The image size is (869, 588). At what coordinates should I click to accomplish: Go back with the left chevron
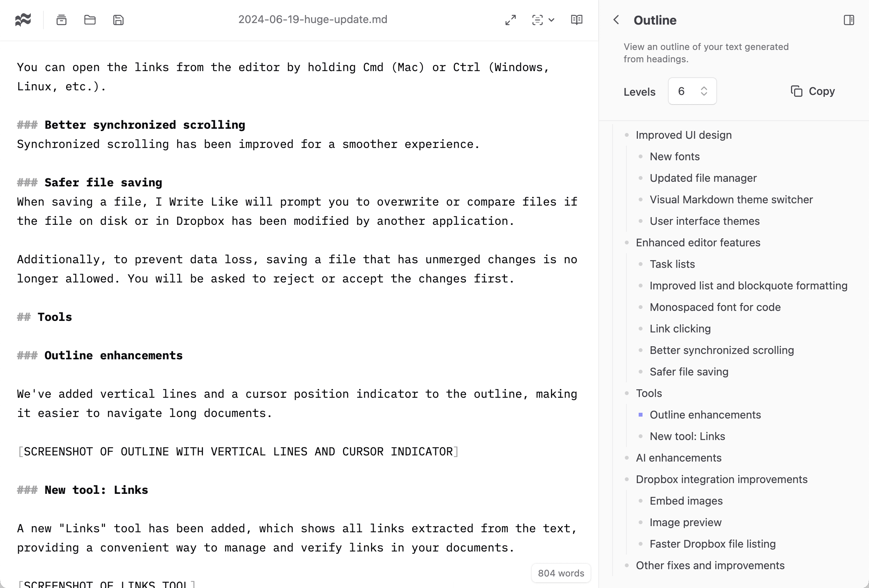[x=616, y=20]
